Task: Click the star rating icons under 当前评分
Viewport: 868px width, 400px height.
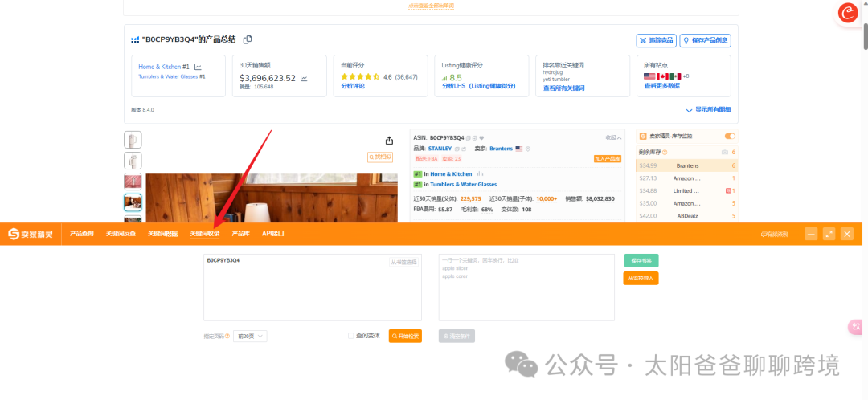Action: [x=360, y=77]
